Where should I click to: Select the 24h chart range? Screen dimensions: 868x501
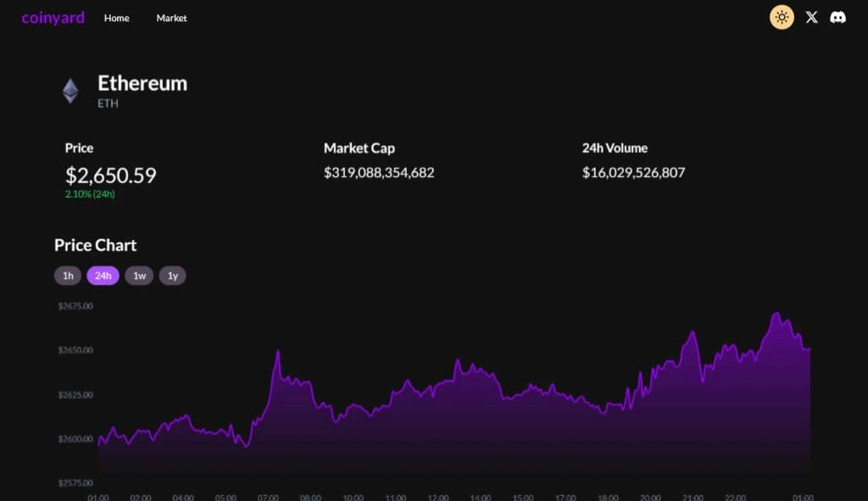click(x=103, y=276)
